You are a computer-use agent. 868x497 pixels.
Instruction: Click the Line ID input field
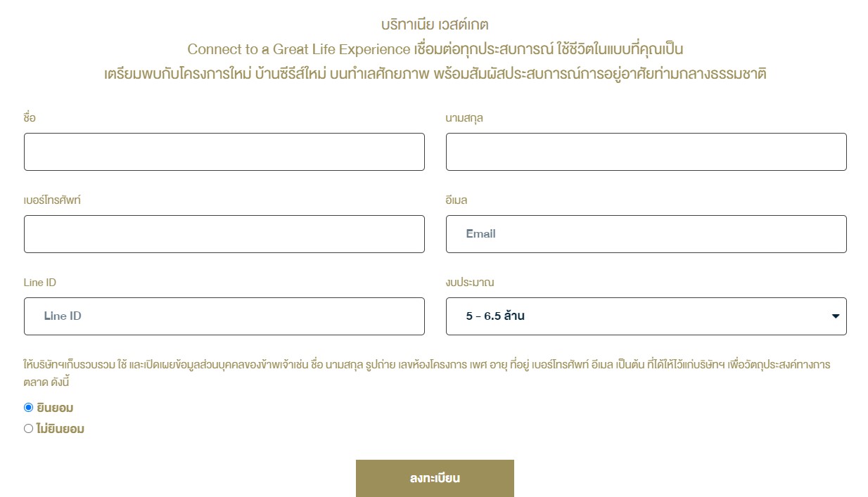tap(224, 316)
